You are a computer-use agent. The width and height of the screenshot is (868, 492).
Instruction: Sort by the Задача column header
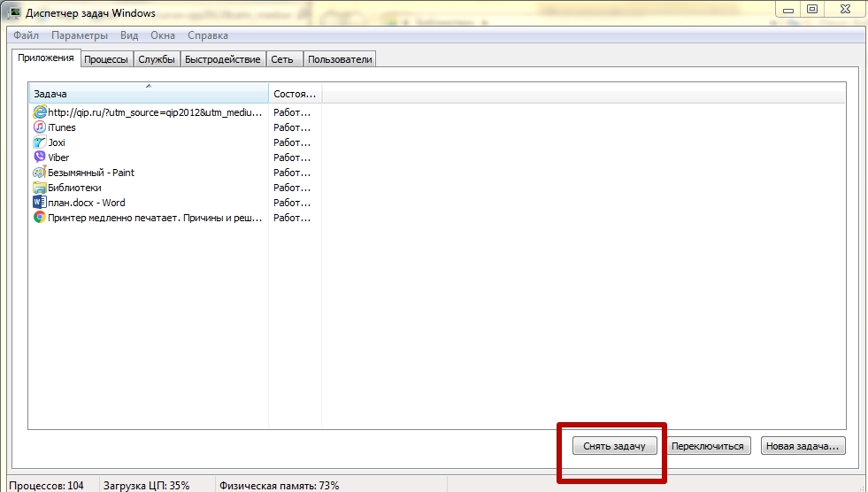tap(148, 94)
